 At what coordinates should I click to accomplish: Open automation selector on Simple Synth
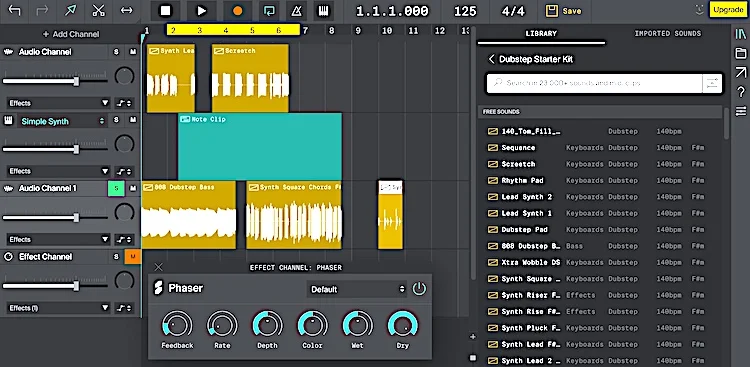[x=124, y=171]
